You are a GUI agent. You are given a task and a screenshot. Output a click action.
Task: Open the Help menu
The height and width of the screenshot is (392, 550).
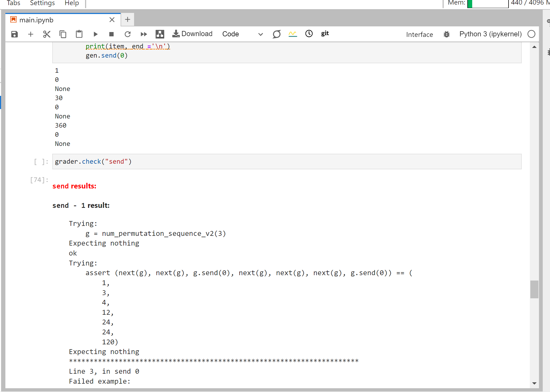[x=72, y=3]
